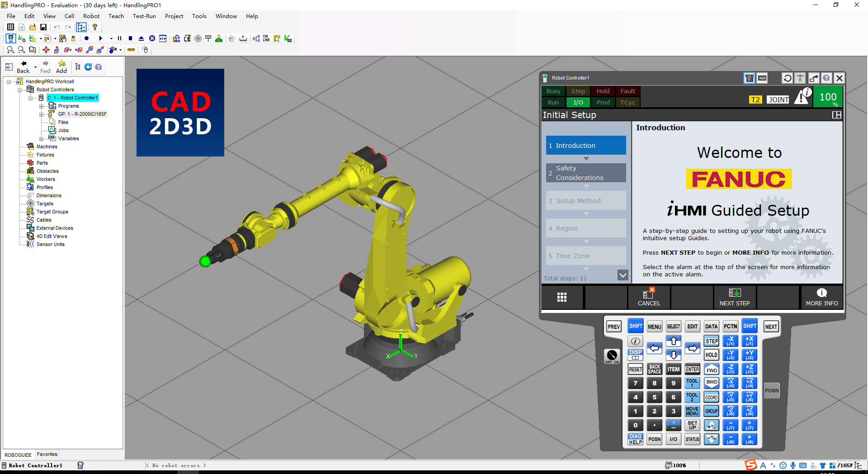Expand the Variables tree node
The width and height of the screenshot is (868, 474).
coord(41,139)
